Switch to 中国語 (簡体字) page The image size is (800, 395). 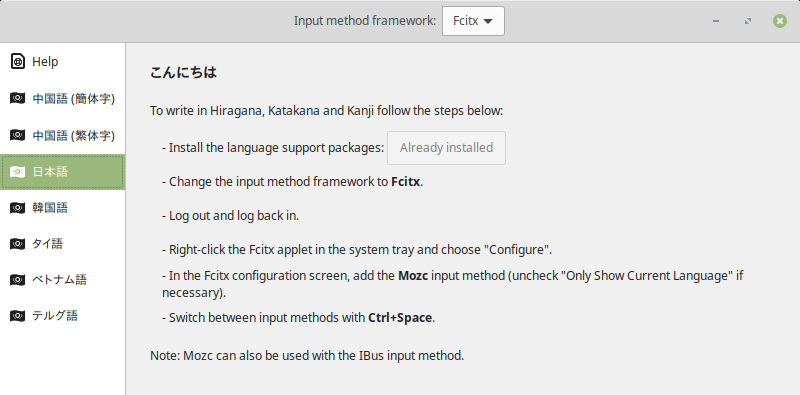click(x=62, y=98)
